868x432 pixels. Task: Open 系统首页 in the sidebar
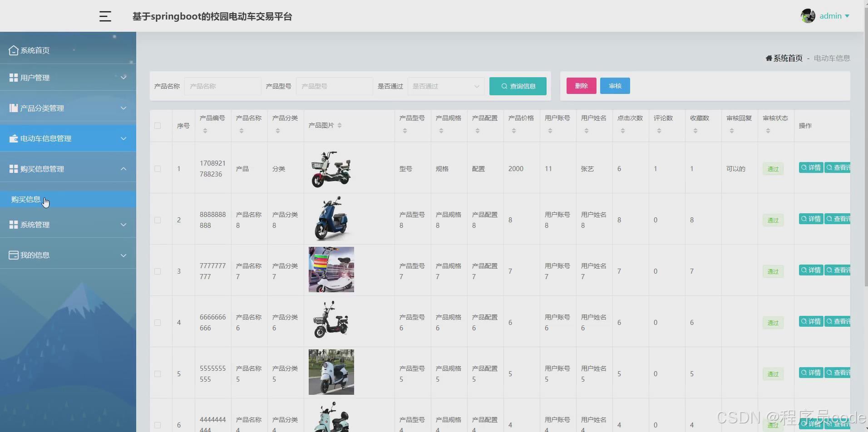(x=68, y=50)
